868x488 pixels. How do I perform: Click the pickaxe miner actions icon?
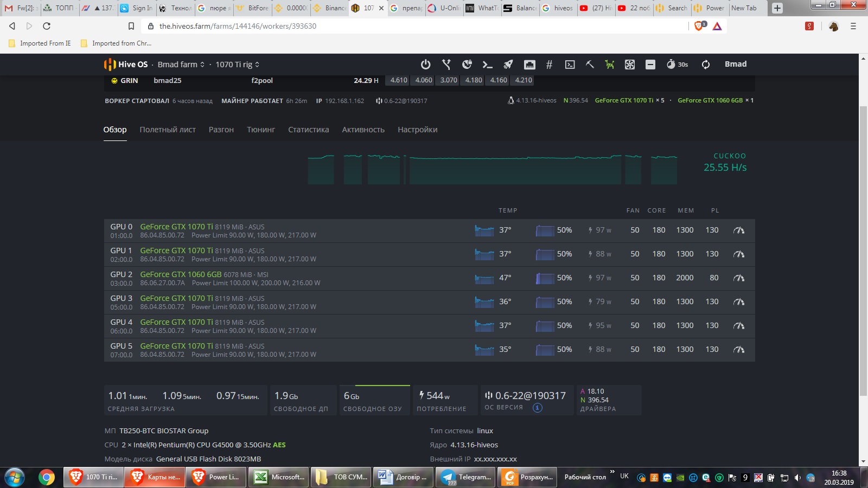(590, 65)
